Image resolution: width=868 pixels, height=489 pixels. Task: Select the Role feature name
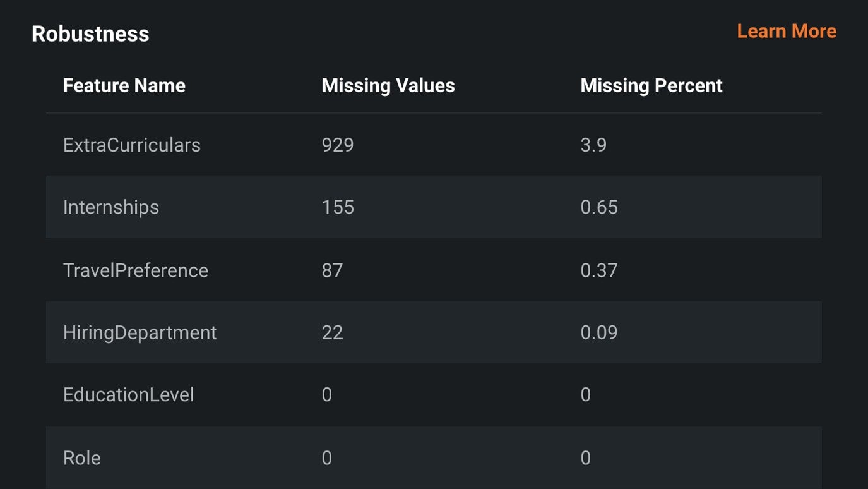point(82,458)
